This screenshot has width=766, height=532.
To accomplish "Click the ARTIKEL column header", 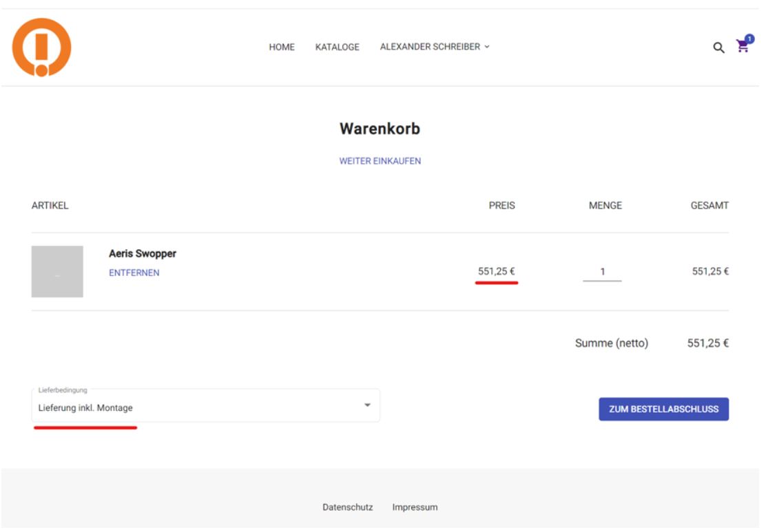I will point(50,206).
